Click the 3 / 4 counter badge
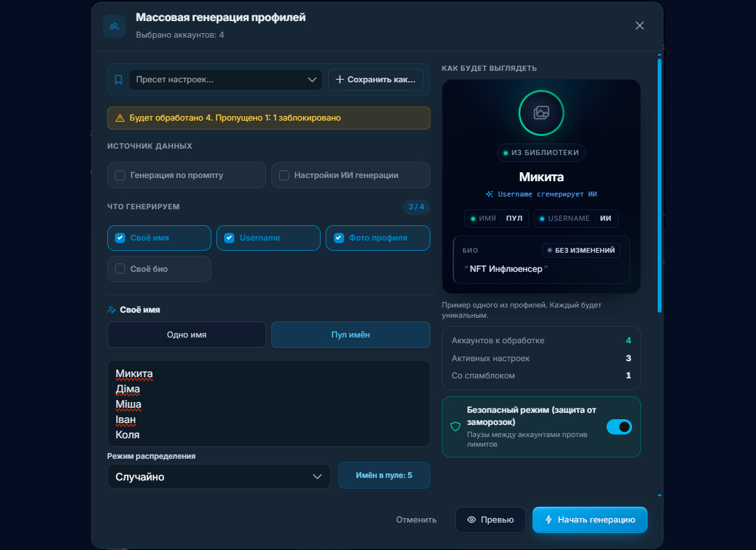 (x=416, y=207)
